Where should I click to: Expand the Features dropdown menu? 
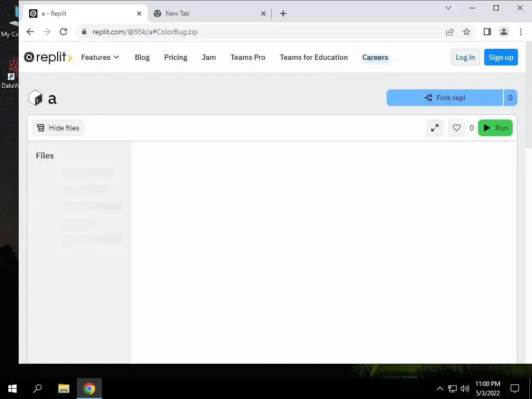[x=100, y=57]
